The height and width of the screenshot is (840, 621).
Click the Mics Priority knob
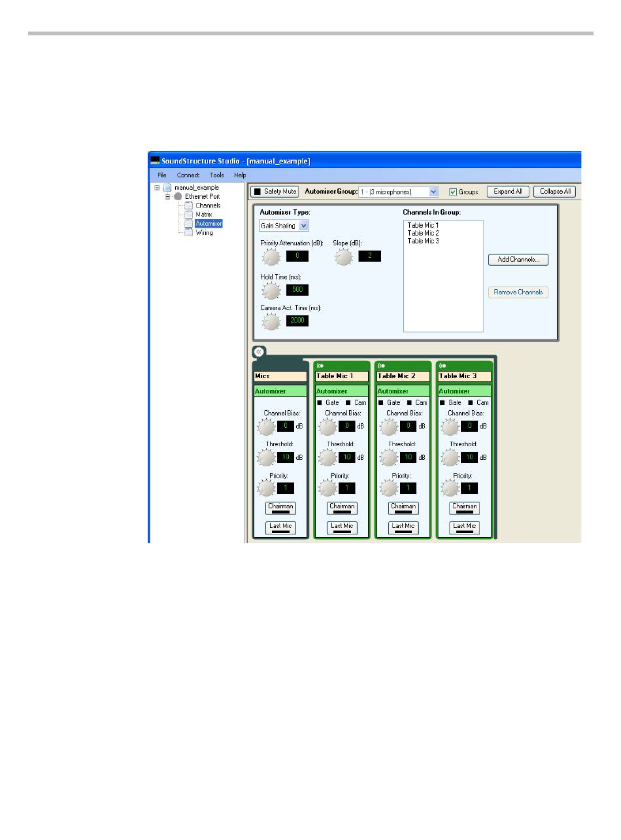[x=266, y=489]
